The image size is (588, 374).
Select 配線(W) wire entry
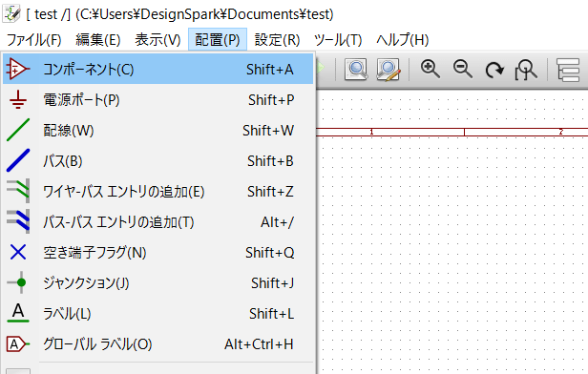click(x=157, y=130)
